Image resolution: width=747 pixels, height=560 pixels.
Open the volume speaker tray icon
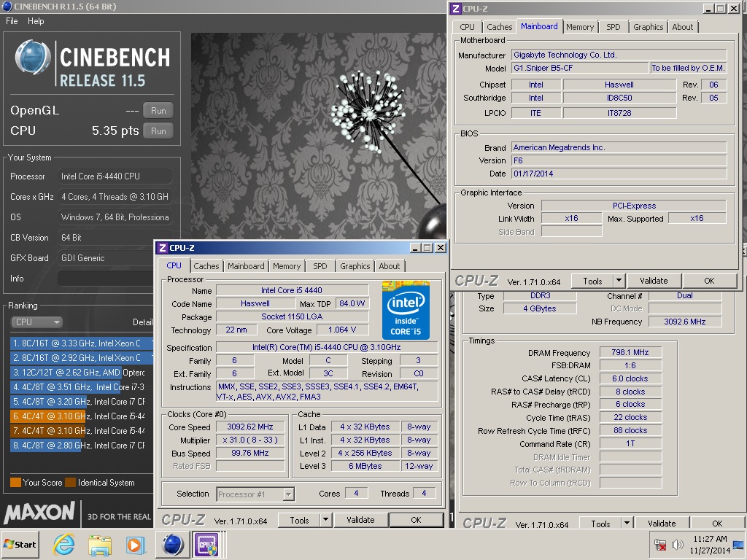(x=677, y=544)
